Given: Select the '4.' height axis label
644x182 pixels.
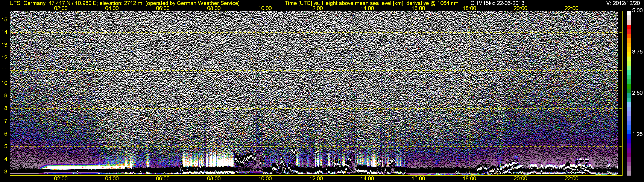Looking at the screenshot, I should [x=6, y=159].
